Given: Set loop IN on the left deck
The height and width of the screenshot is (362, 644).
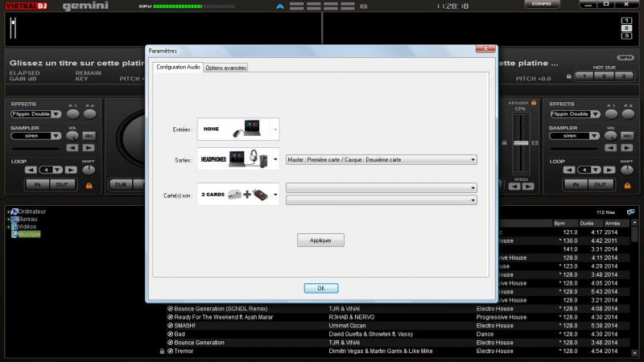Looking at the screenshot, I should point(37,185).
